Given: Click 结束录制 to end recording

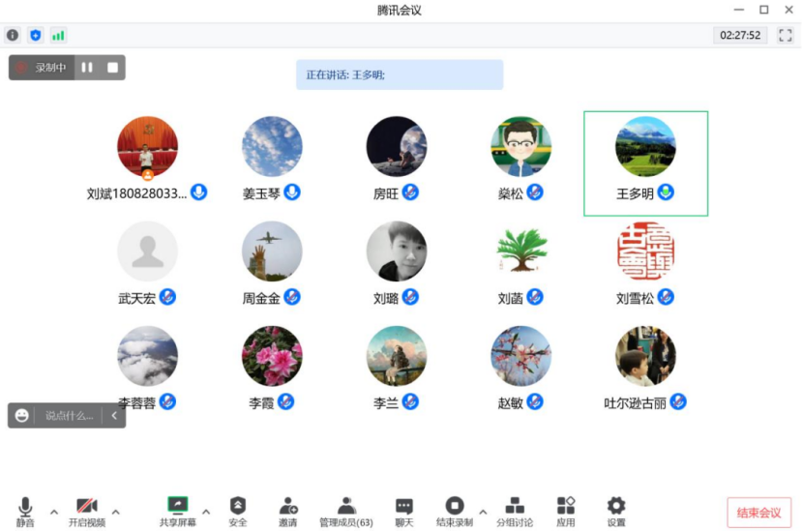Looking at the screenshot, I should click(455, 512).
